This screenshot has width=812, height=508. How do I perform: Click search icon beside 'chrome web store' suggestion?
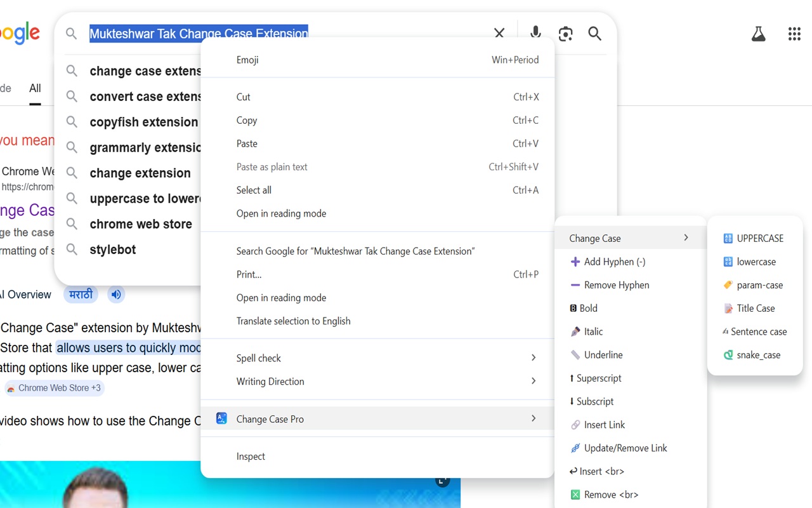pyautogui.click(x=72, y=224)
